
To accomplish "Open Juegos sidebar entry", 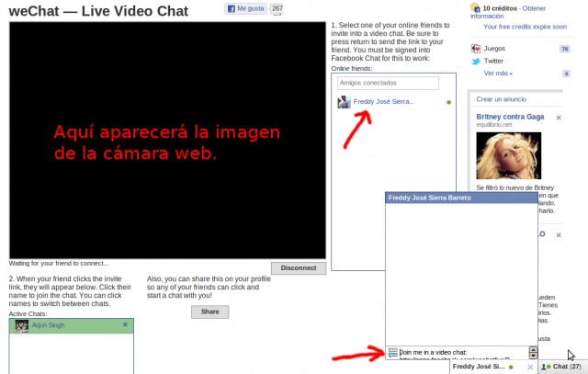I will coord(494,49).
